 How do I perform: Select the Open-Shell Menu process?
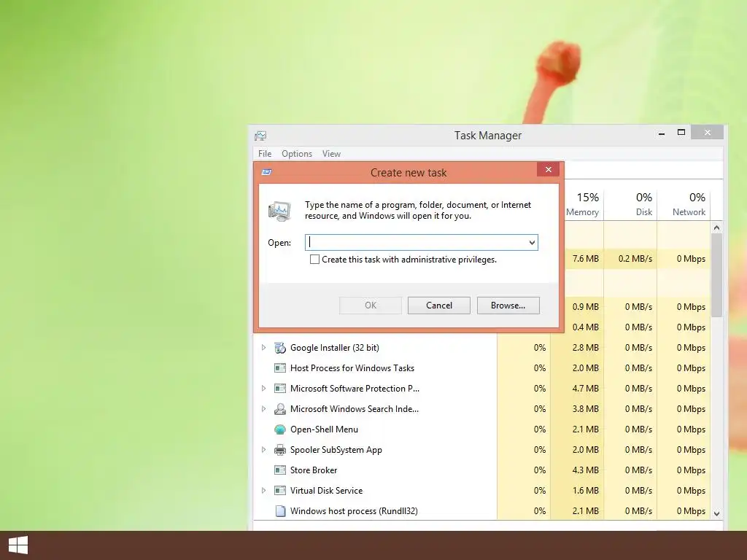(324, 429)
